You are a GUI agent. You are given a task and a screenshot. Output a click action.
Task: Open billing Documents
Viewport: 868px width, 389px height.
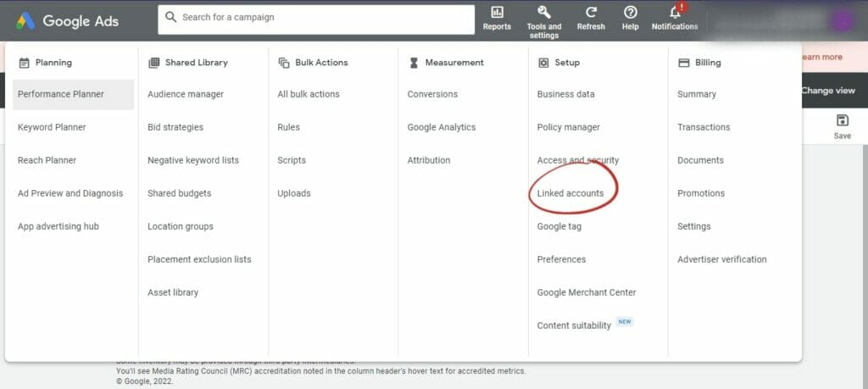(x=700, y=160)
